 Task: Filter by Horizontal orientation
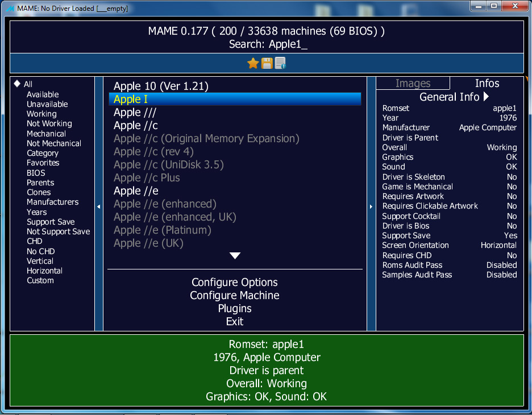[44, 271]
